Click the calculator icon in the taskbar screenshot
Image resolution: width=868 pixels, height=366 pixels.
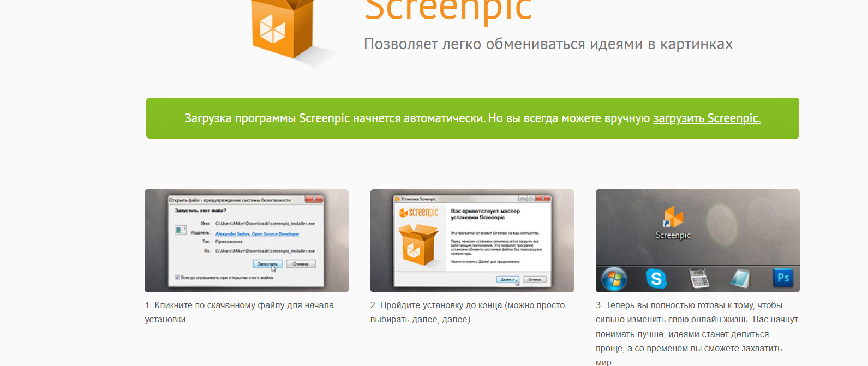(x=699, y=278)
